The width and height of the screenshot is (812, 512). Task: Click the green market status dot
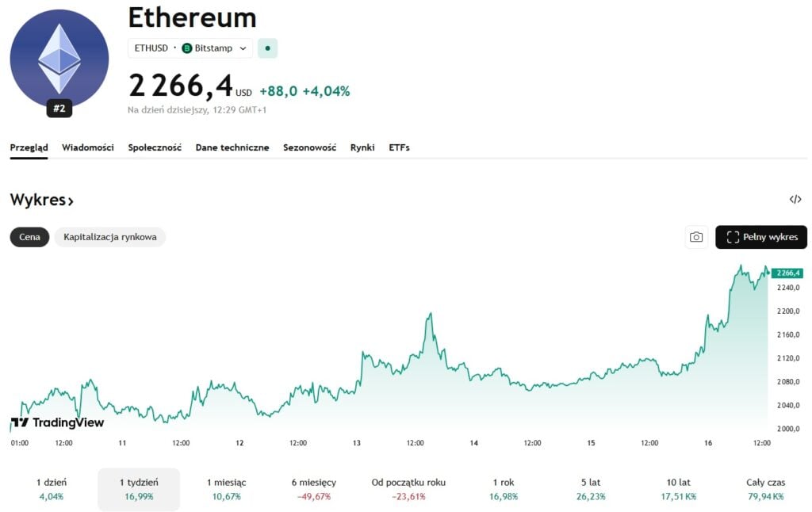[x=267, y=48]
